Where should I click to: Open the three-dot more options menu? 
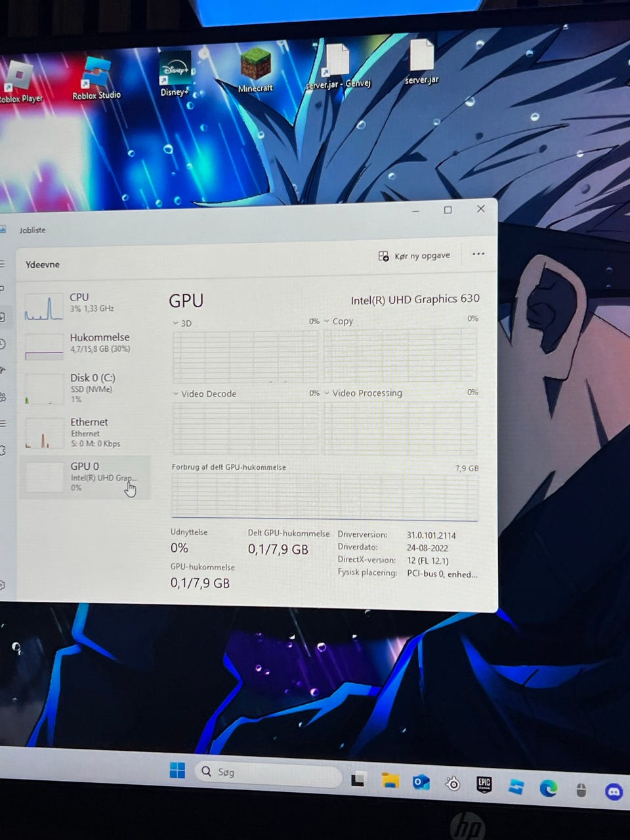point(478,253)
